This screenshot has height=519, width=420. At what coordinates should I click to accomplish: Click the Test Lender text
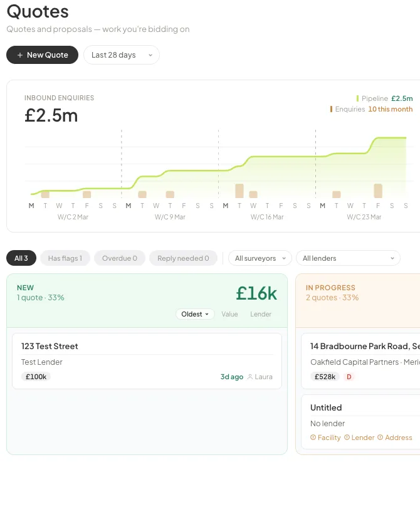(x=42, y=362)
